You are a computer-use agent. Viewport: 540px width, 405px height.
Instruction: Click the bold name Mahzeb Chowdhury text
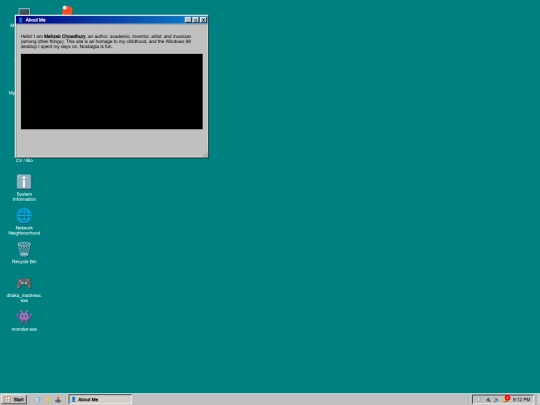coord(65,36)
